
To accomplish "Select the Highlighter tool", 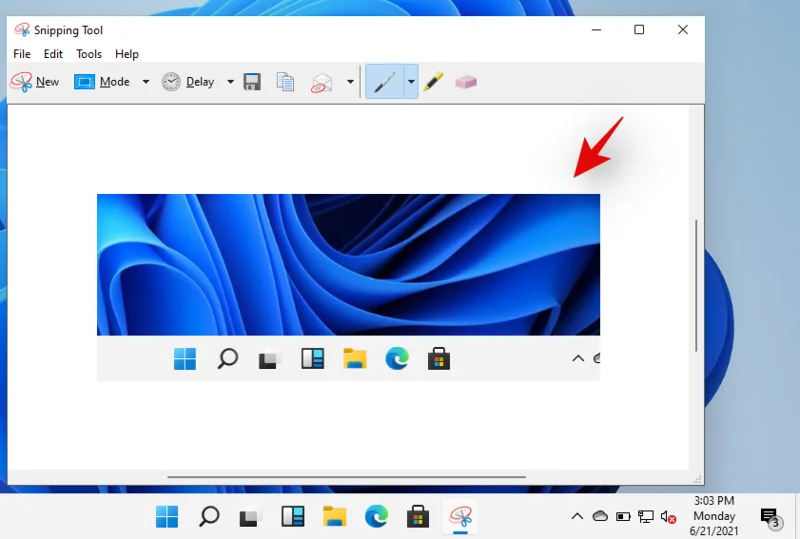I will pyautogui.click(x=433, y=82).
